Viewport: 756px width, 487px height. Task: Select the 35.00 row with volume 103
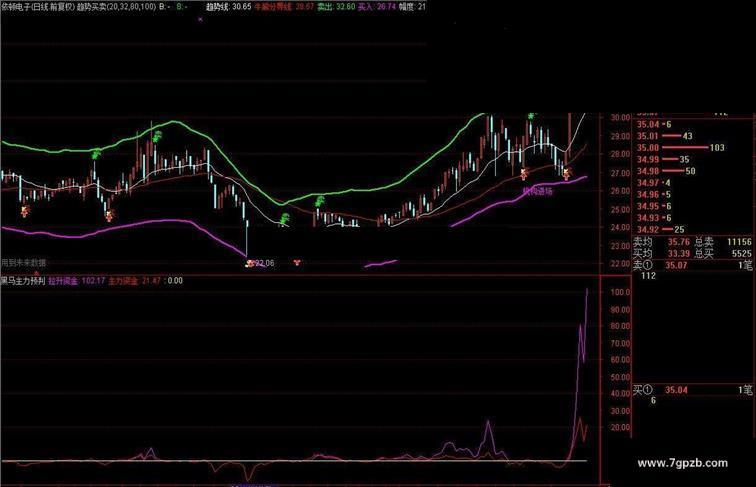[x=681, y=148]
